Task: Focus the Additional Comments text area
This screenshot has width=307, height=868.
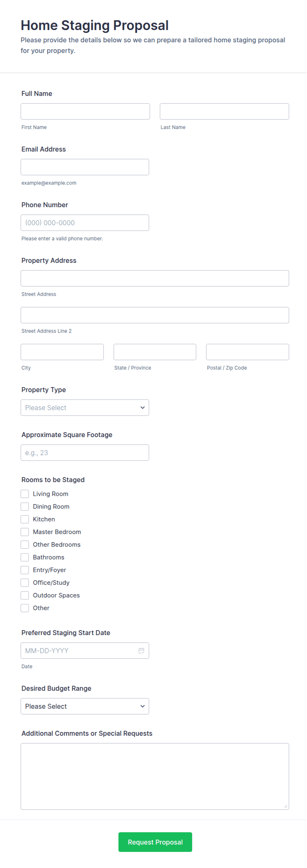Action: [x=155, y=776]
